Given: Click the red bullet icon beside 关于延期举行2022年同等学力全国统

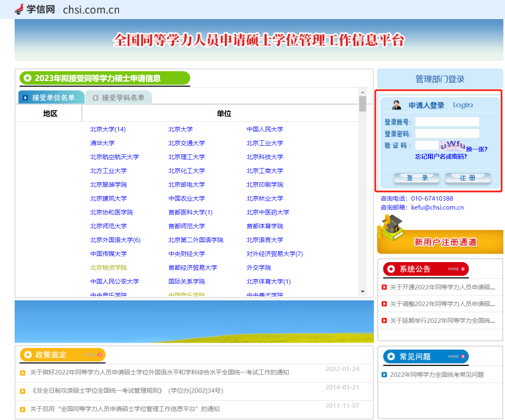Looking at the screenshot, I should click(384, 321).
